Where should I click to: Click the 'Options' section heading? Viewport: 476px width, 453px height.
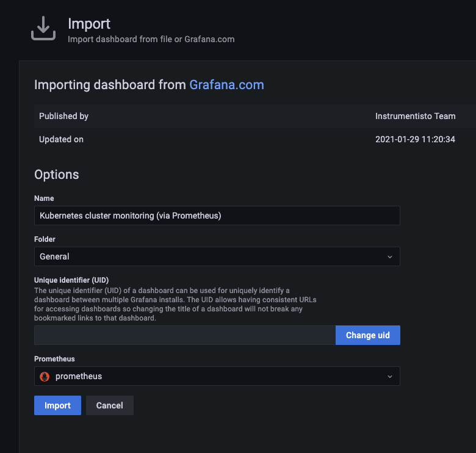tap(57, 175)
